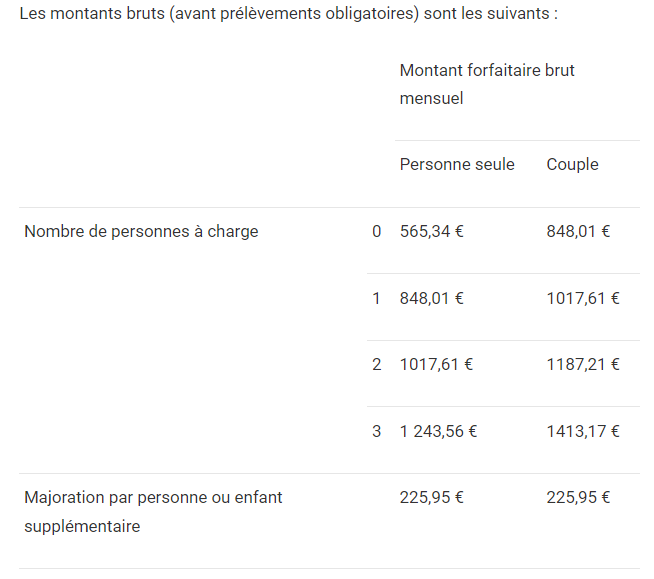Click the "Couple" column header
The height and width of the screenshot is (579, 654).
(x=572, y=164)
